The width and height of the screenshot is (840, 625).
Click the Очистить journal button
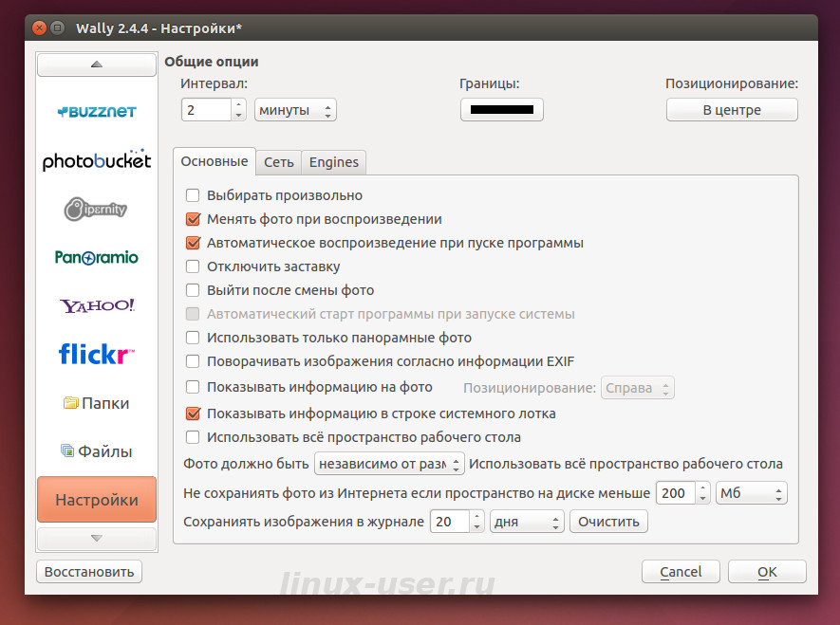coord(607,521)
